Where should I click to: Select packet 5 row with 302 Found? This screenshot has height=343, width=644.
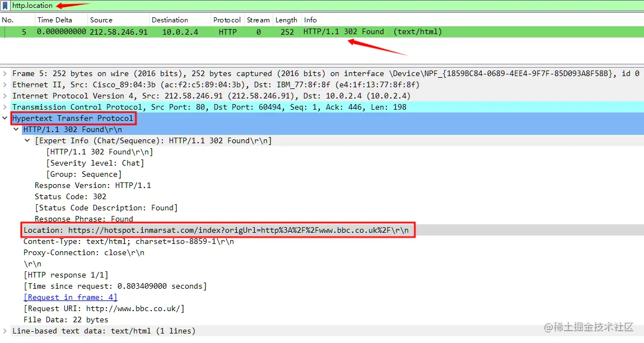coord(322,31)
